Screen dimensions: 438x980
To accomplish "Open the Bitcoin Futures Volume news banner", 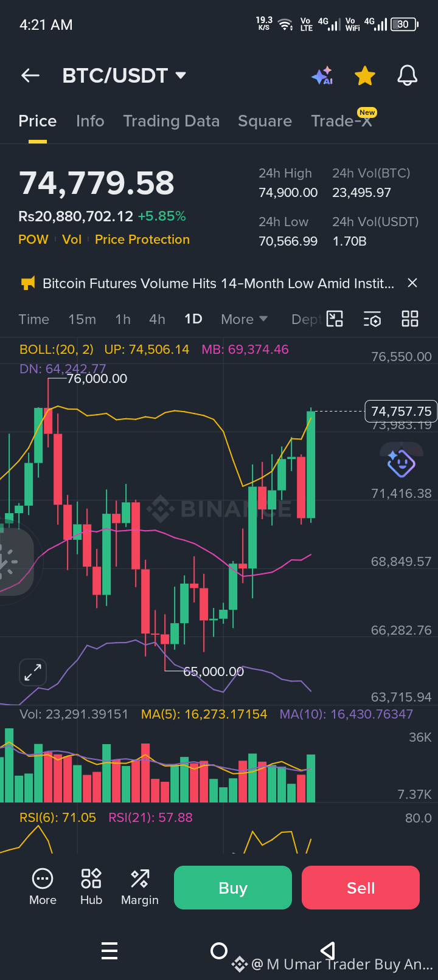I will [218, 283].
